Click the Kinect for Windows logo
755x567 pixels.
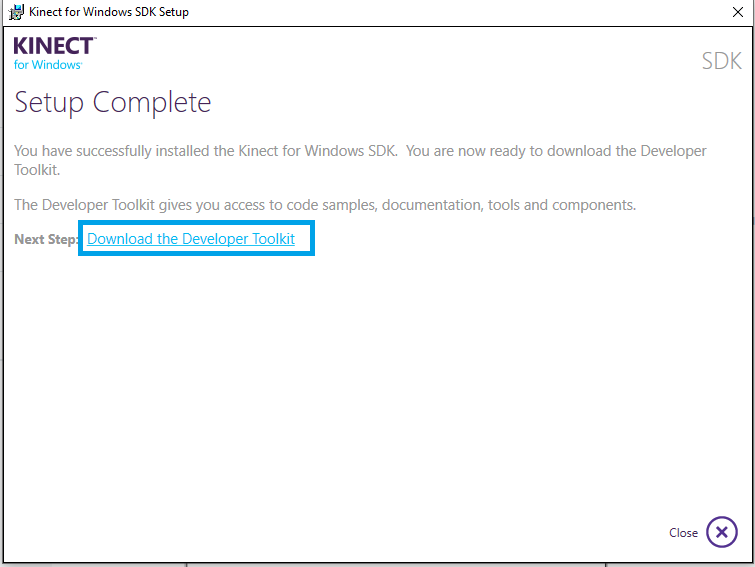[x=54, y=53]
